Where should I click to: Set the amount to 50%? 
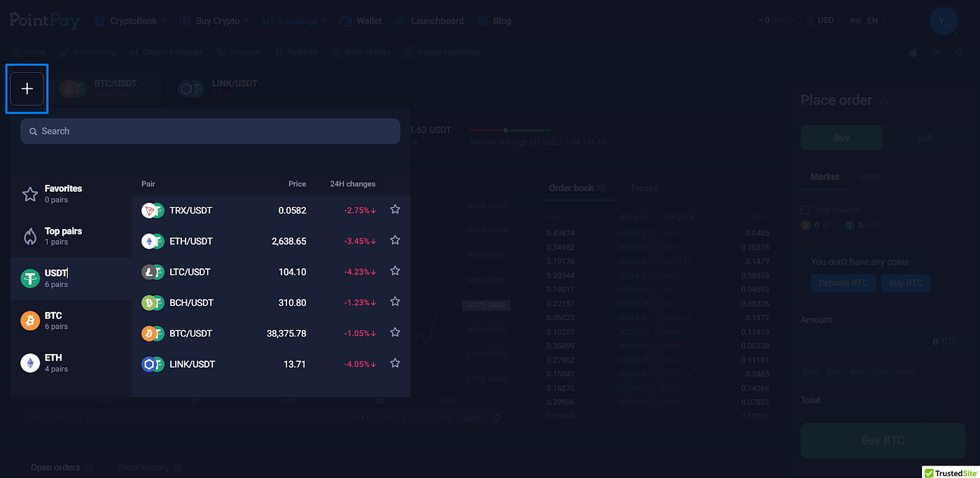(857, 372)
